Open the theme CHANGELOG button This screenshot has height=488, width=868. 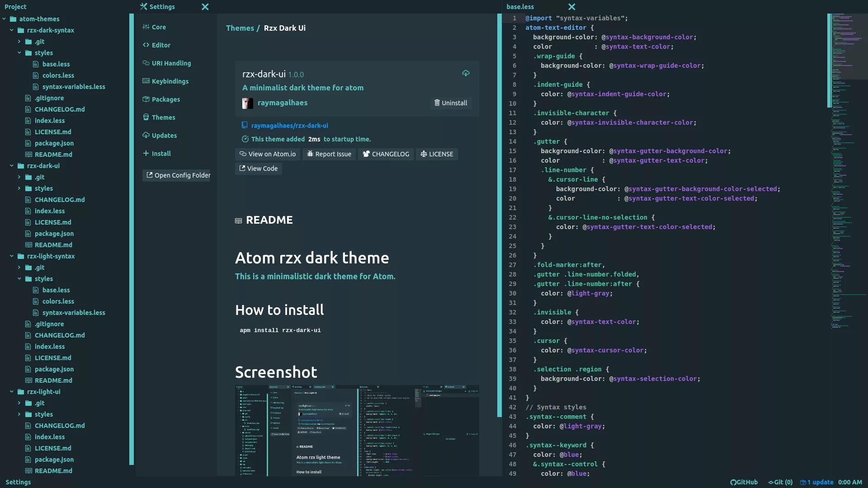[x=386, y=154]
